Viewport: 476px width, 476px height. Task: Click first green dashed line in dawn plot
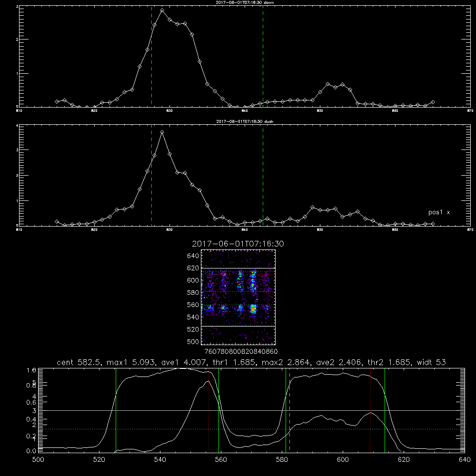[151, 56]
